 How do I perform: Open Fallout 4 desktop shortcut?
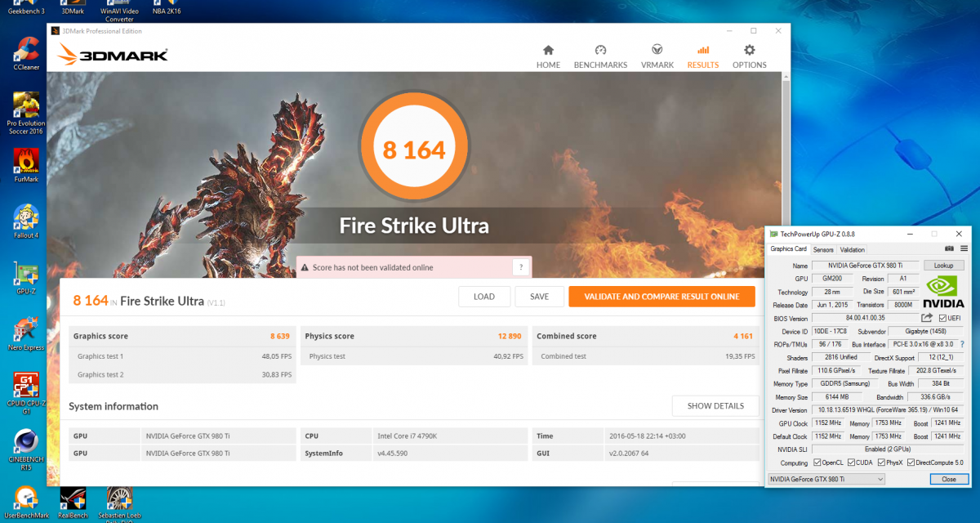coord(27,221)
